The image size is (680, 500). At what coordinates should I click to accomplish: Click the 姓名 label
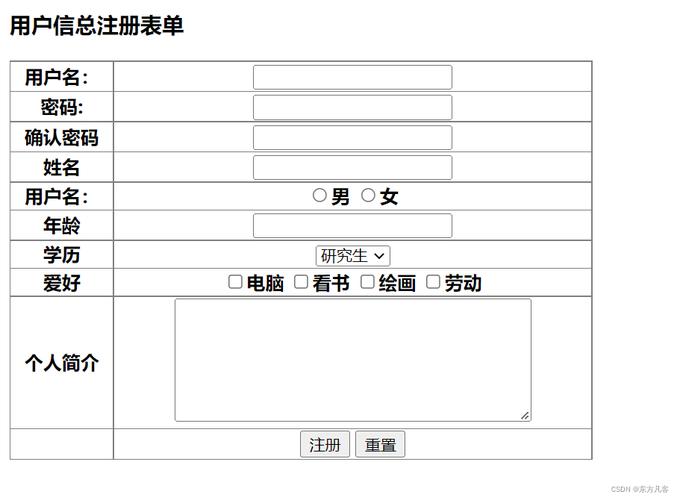click(62, 167)
